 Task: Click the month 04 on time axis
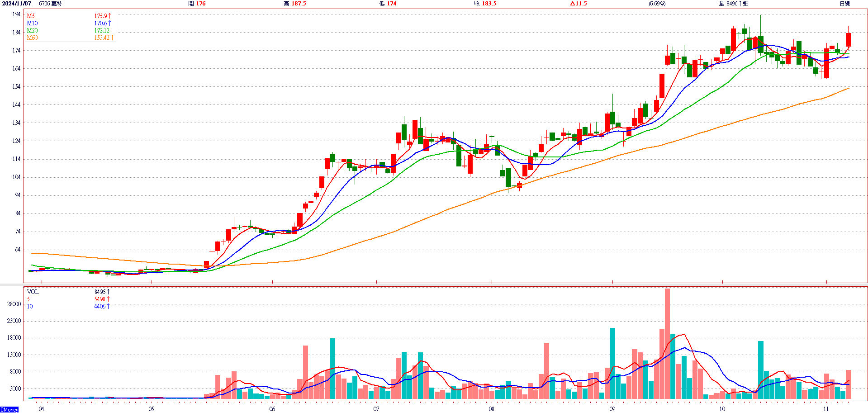[x=41, y=409]
